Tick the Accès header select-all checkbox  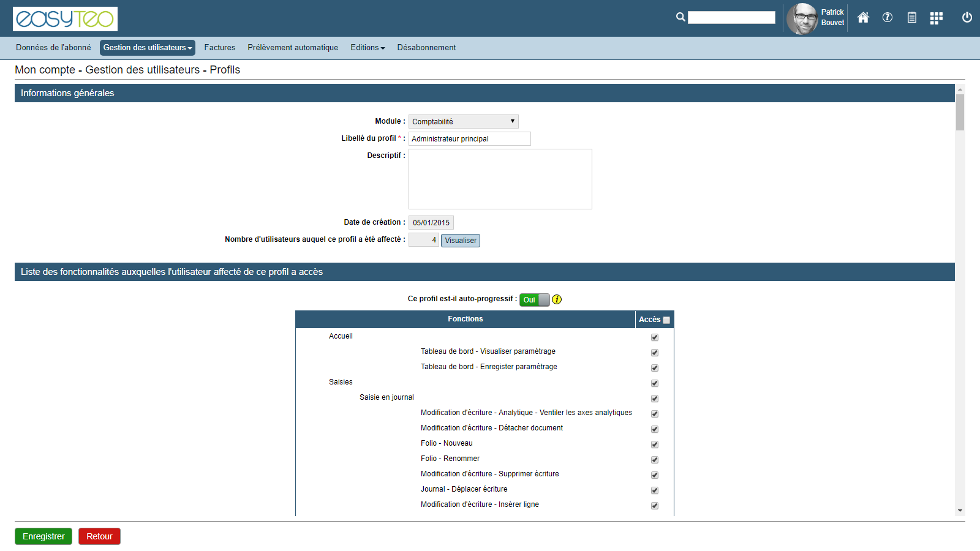[666, 320]
